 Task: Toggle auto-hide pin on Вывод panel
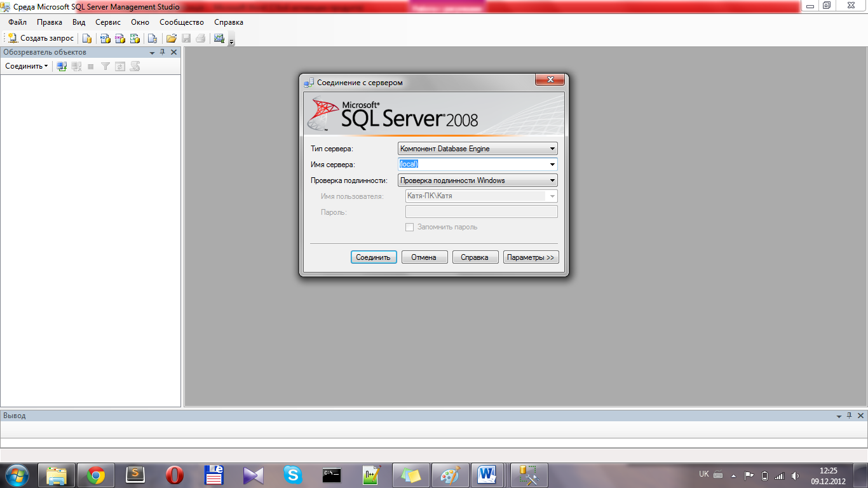tap(850, 416)
